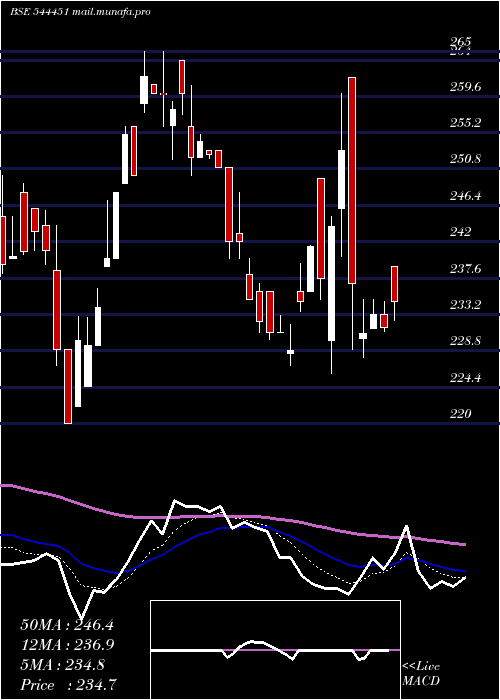Click the 12MA : 236.9 readout
Image resolution: width=500 pixels, height=700 pixels.
(67, 645)
